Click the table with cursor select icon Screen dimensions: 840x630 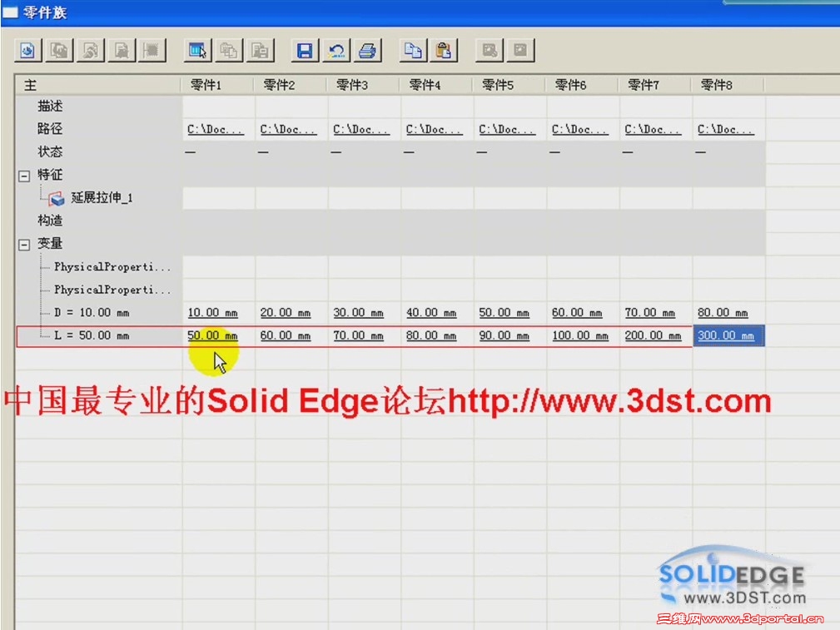tap(197, 51)
